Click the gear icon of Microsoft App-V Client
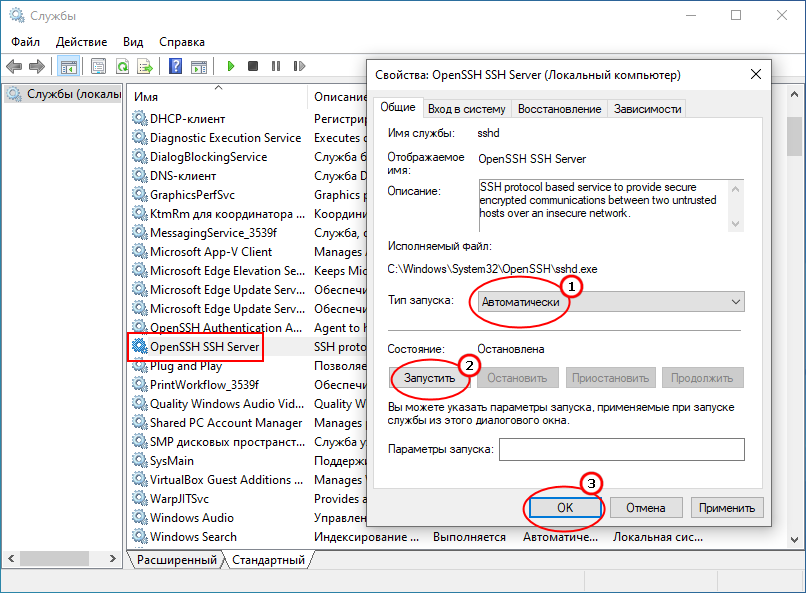The width and height of the screenshot is (806, 593). (139, 251)
